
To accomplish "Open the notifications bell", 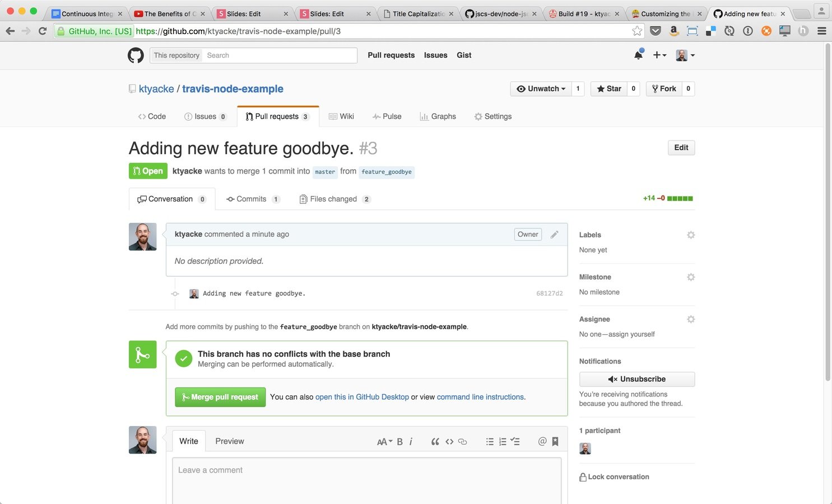I will pyautogui.click(x=638, y=55).
